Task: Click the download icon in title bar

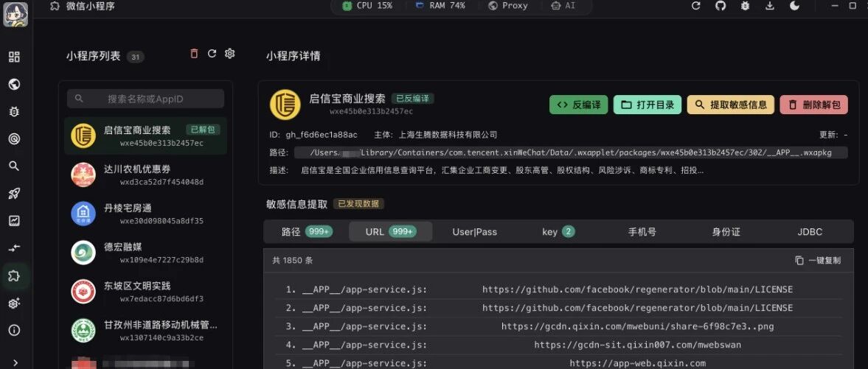Action: 769,6
